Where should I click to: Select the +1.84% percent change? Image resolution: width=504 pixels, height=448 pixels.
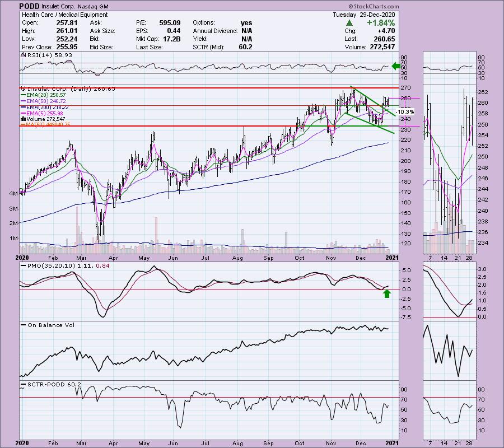point(381,23)
